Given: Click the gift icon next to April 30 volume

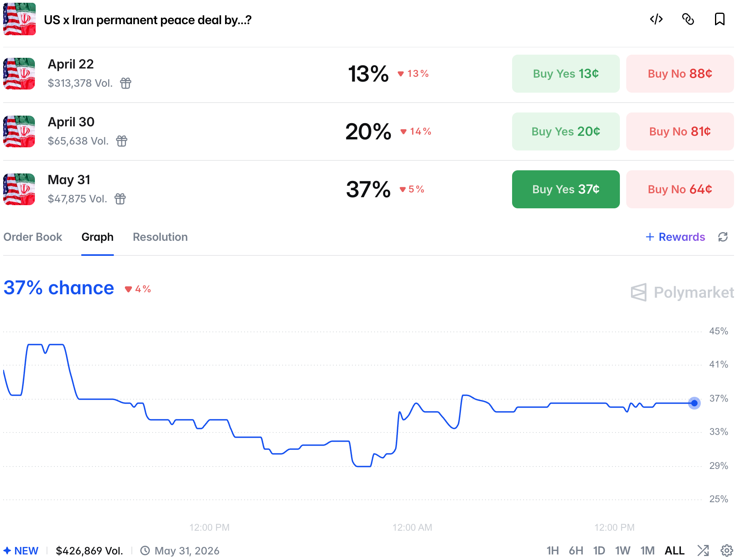Looking at the screenshot, I should click(122, 141).
